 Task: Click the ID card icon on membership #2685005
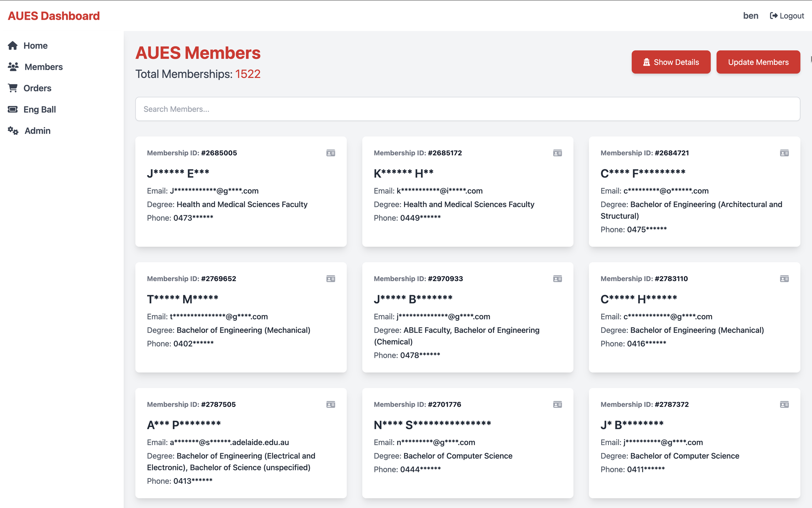pos(330,153)
